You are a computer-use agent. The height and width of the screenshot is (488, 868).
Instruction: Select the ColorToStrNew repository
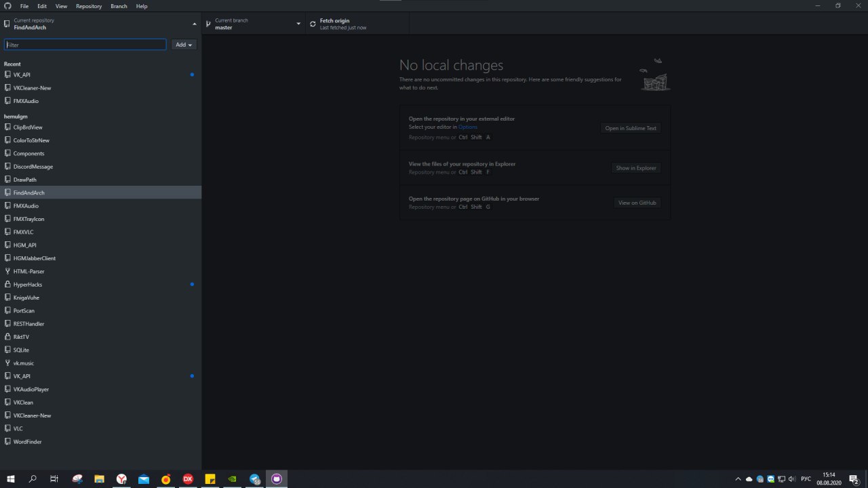(100, 140)
